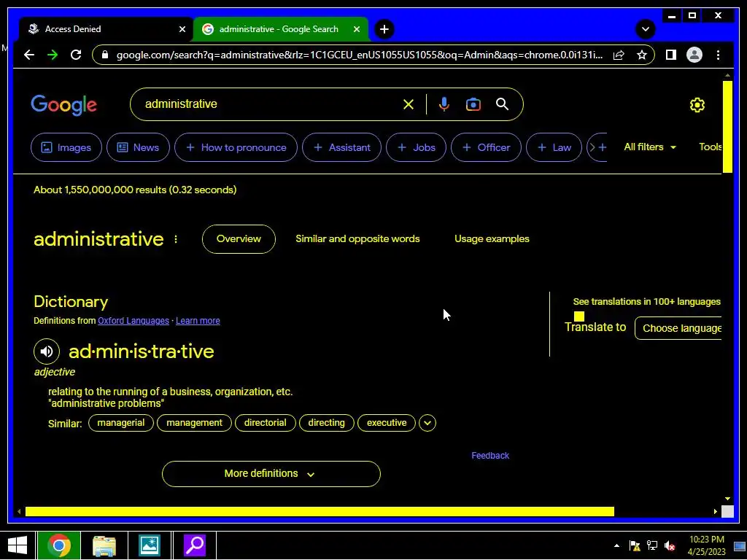Filter results by Images
This screenshot has height=560, width=747.
(66, 147)
